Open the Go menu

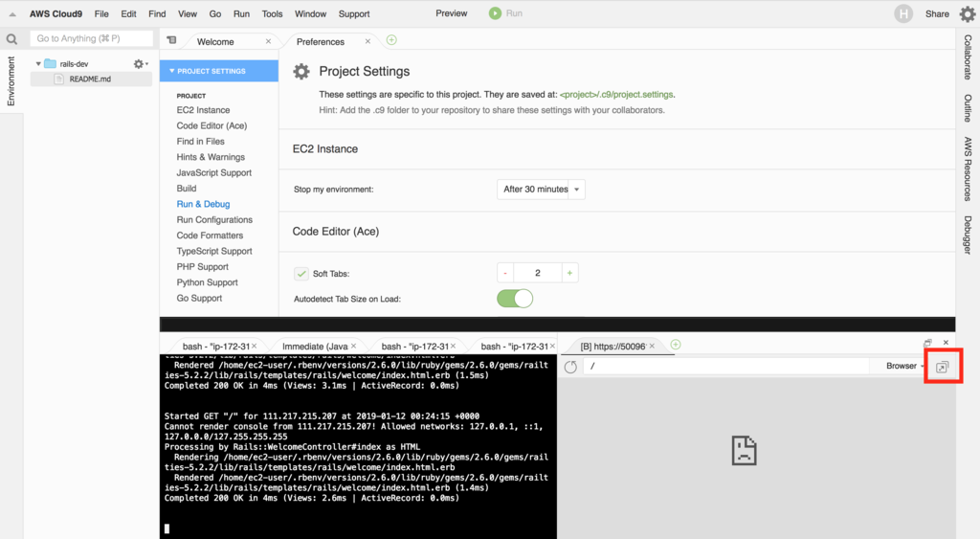tap(215, 13)
